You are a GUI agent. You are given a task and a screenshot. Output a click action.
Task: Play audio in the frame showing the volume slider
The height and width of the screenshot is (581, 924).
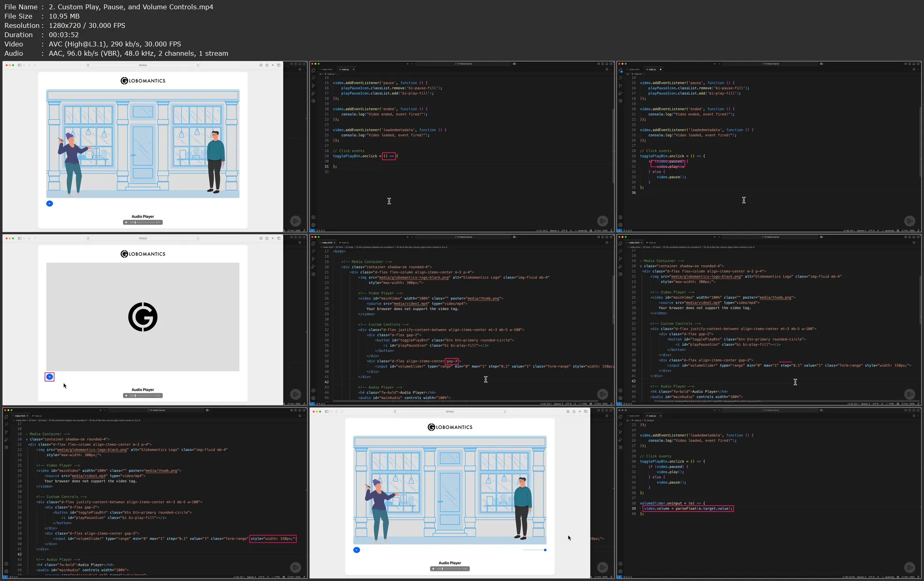coord(434,568)
